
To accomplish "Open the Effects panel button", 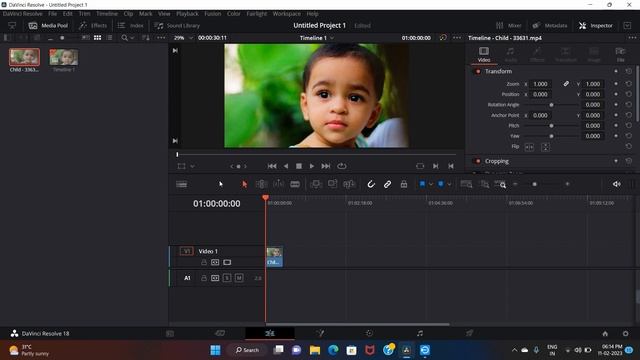I will tap(93, 25).
